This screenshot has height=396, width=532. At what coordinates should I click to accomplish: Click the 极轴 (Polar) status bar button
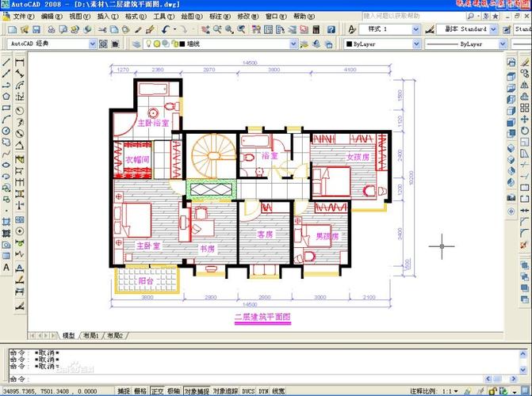[174, 390]
